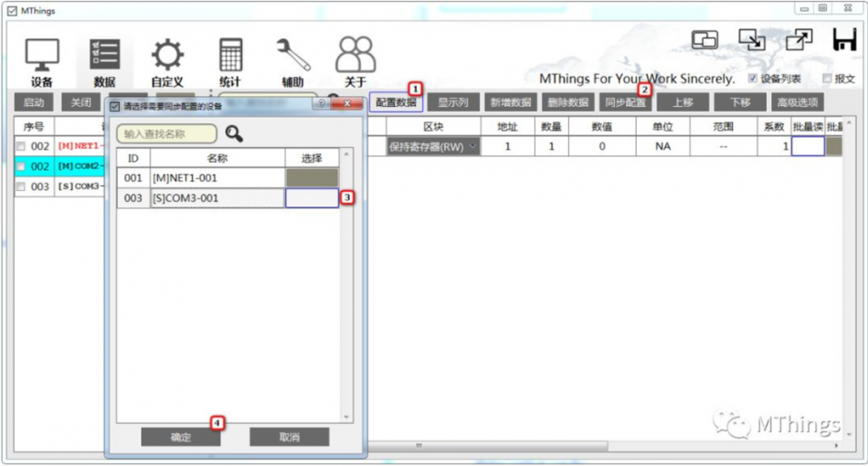Click the dialog list scroll-up arrow
Viewport: 868px width, 466px height.
click(346, 154)
